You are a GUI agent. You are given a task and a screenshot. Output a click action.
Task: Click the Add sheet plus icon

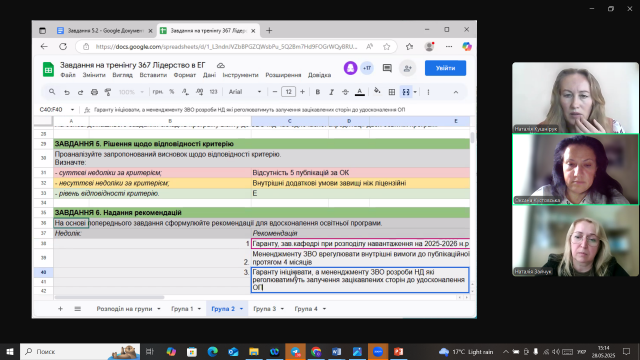(x=60, y=309)
